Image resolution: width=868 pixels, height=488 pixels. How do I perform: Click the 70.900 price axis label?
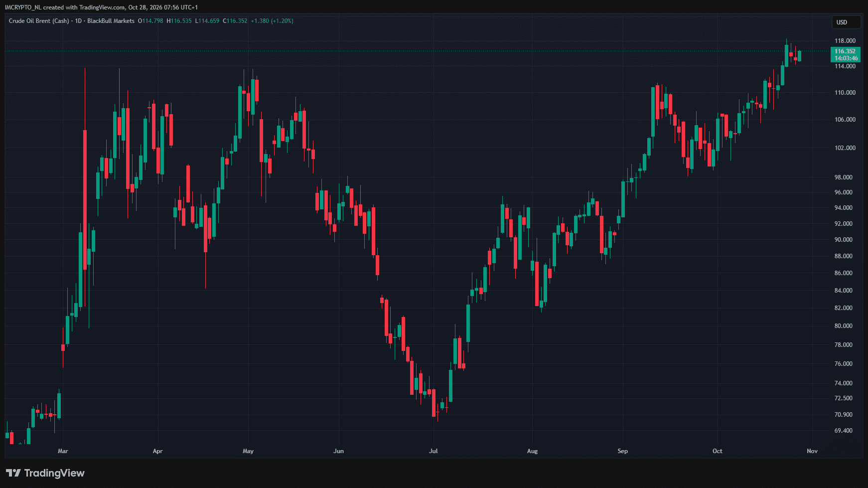844,415
